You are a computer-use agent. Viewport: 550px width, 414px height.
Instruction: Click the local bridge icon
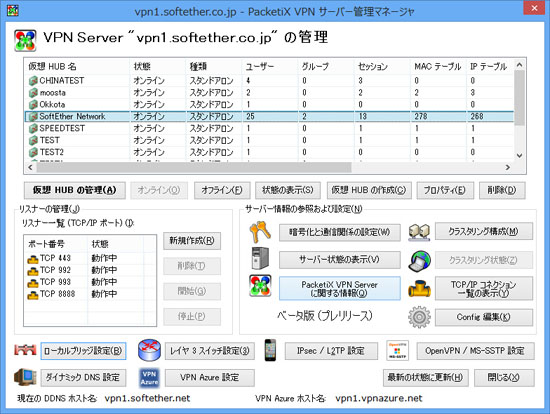click(x=25, y=350)
